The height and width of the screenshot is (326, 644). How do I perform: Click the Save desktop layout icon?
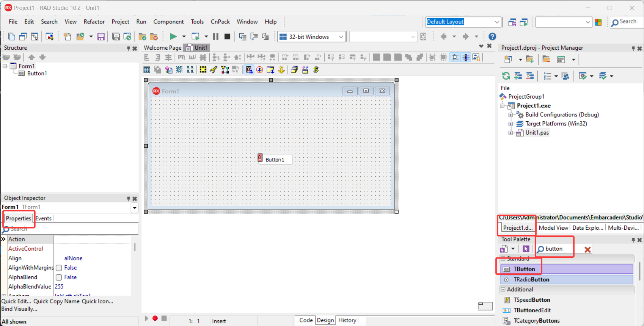[512, 22]
